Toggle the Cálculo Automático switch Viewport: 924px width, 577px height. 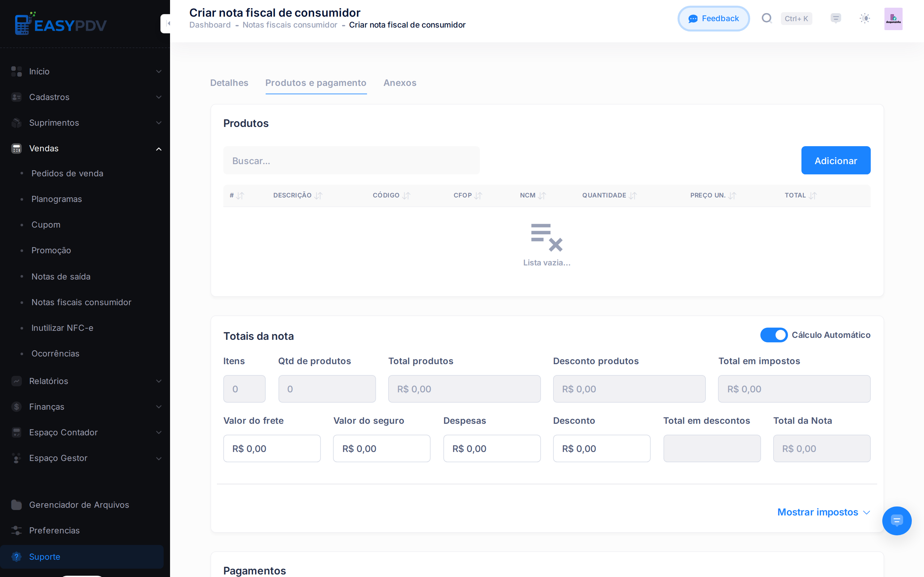pyautogui.click(x=774, y=335)
